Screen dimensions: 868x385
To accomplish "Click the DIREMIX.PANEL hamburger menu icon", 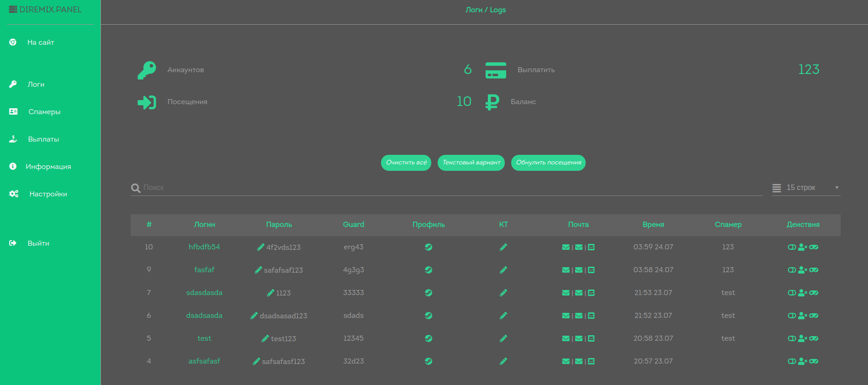I will tap(13, 10).
